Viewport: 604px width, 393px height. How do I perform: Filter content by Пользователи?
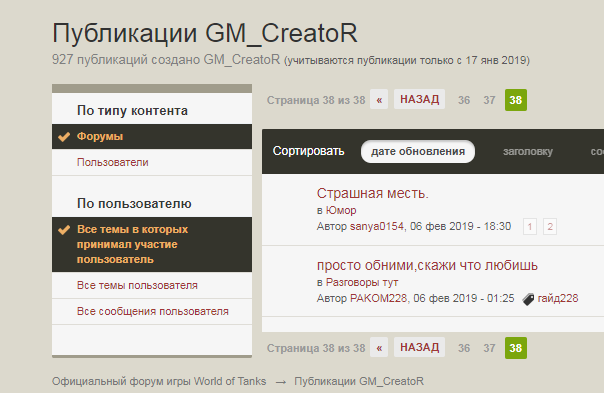point(152,162)
